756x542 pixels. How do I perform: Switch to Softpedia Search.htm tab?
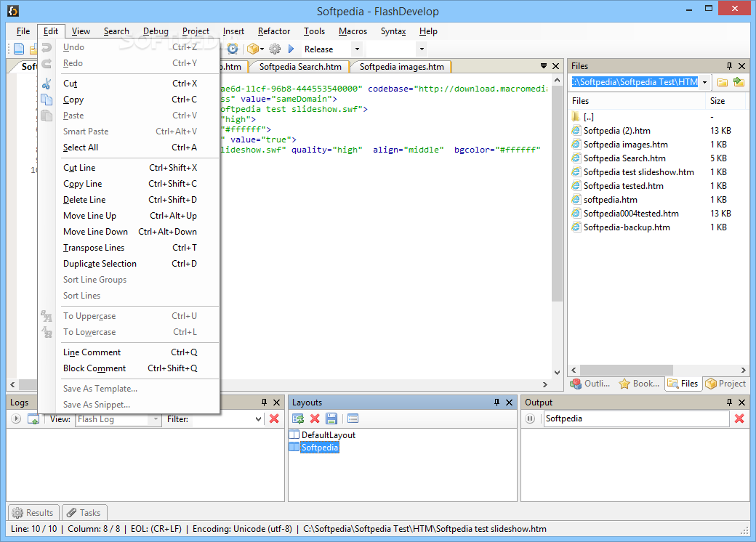pos(300,67)
